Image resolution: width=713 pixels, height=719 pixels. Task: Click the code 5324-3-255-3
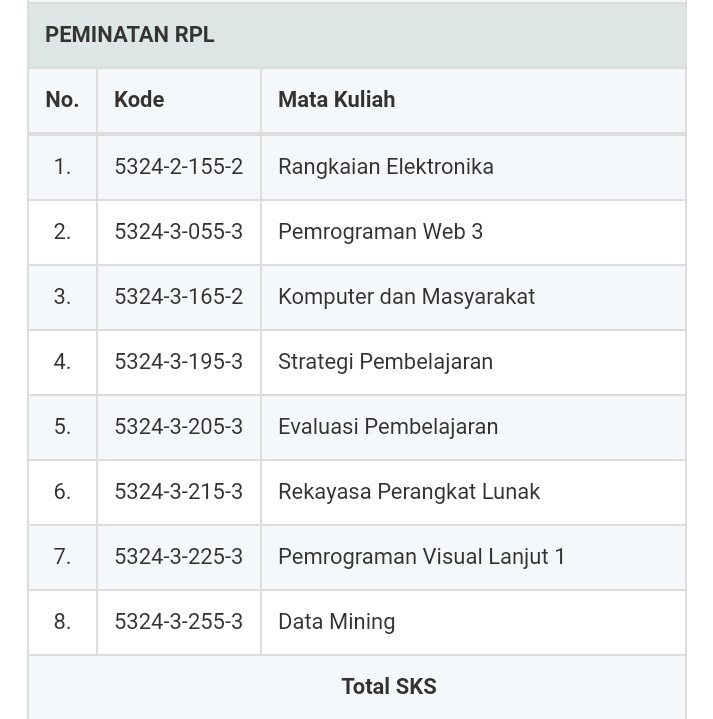click(x=178, y=622)
